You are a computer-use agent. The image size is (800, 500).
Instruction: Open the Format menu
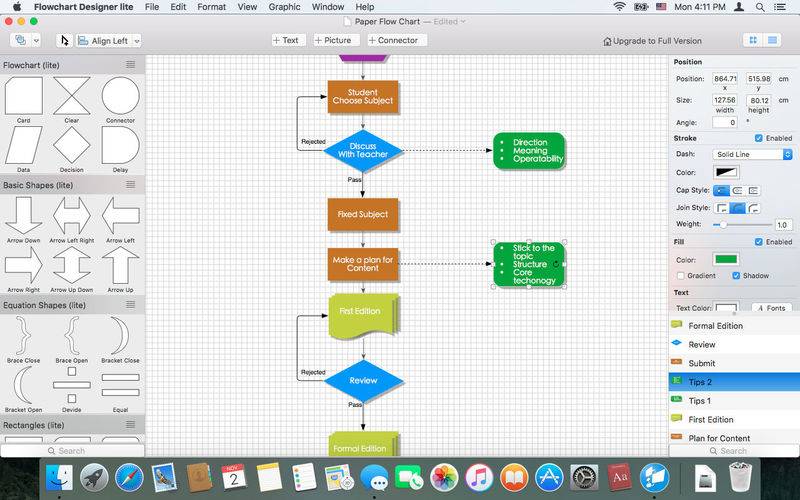[x=211, y=7]
